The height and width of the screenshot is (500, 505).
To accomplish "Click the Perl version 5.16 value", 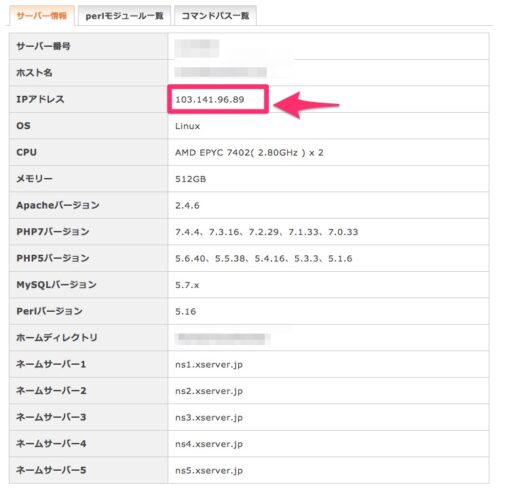I will tap(186, 311).
